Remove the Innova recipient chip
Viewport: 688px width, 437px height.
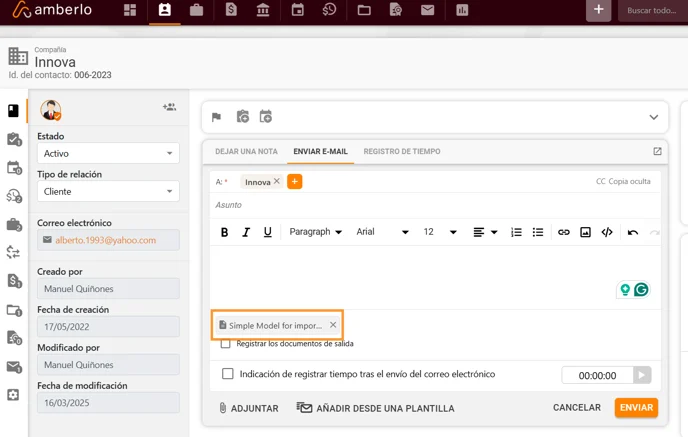[x=276, y=181]
